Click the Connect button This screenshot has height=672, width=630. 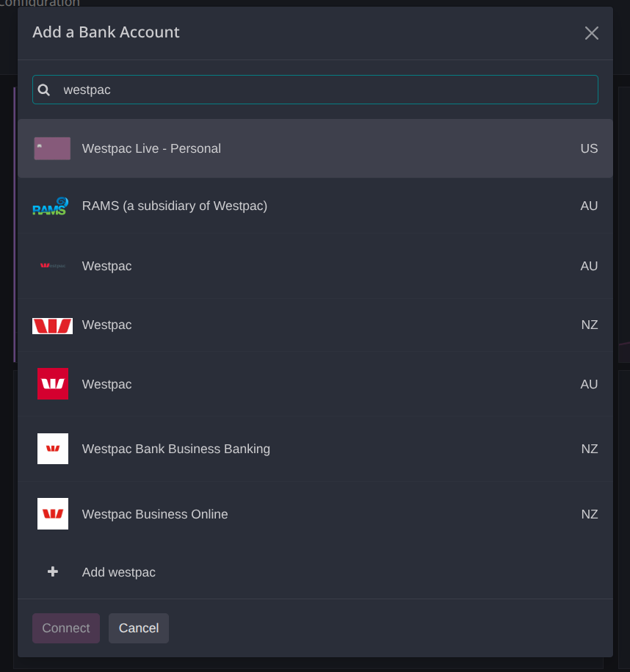66,628
